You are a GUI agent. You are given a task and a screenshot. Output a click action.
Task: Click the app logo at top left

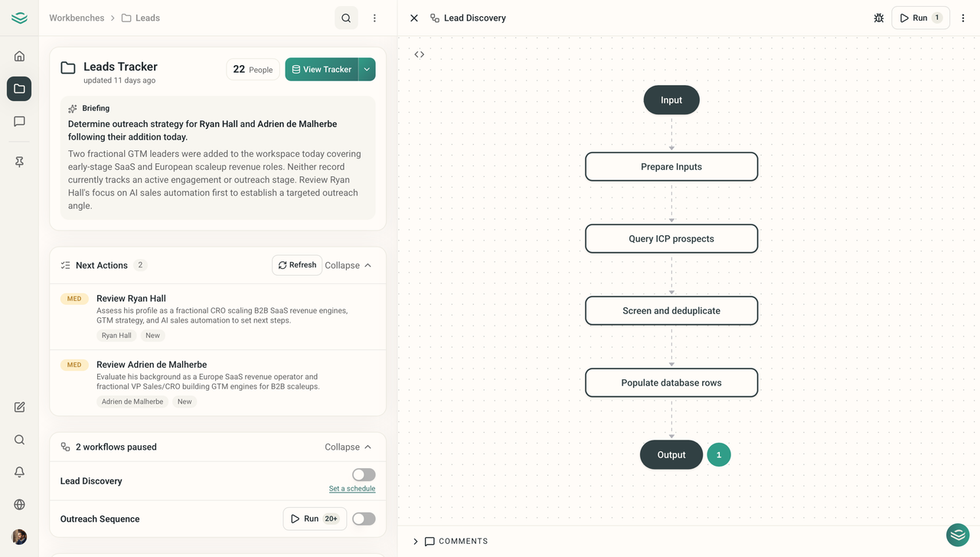tap(19, 18)
